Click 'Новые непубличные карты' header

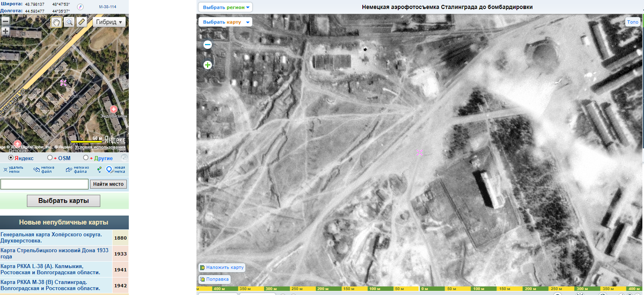tap(64, 222)
